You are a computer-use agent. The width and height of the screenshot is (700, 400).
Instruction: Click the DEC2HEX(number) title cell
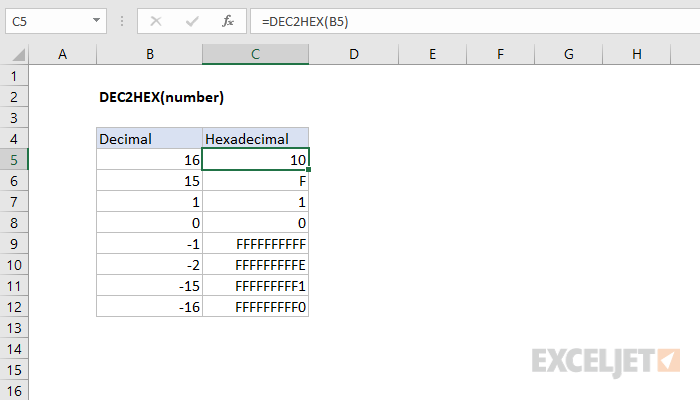[161, 97]
